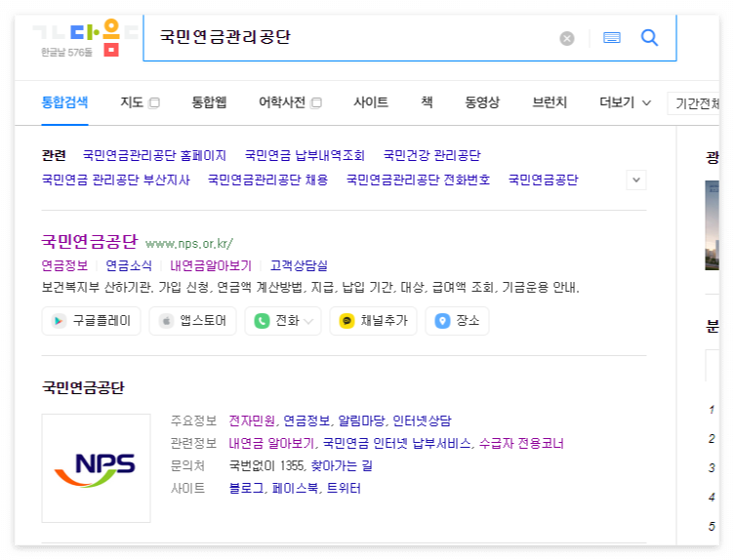
Task: Open the 브런치 tab
Action: [x=550, y=102]
